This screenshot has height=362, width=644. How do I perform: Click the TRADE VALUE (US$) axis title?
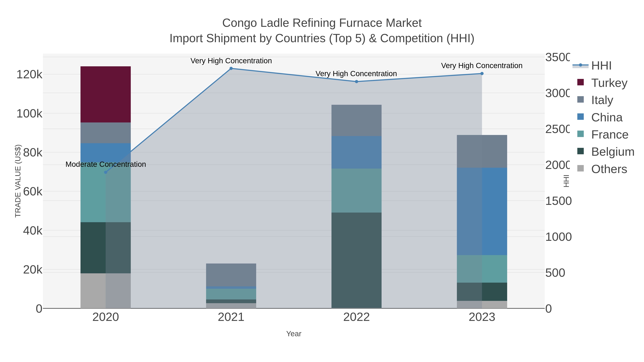pyautogui.click(x=18, y=181)
